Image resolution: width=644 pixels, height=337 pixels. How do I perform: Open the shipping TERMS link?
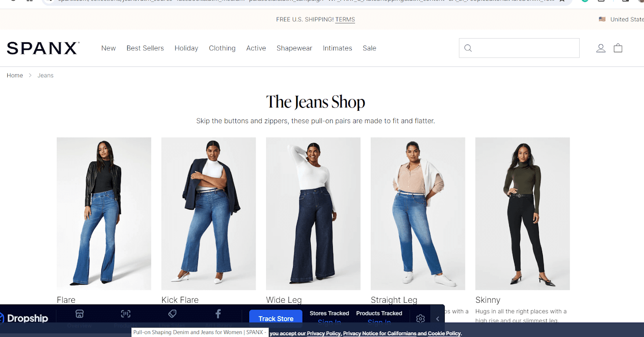(345, 19)
